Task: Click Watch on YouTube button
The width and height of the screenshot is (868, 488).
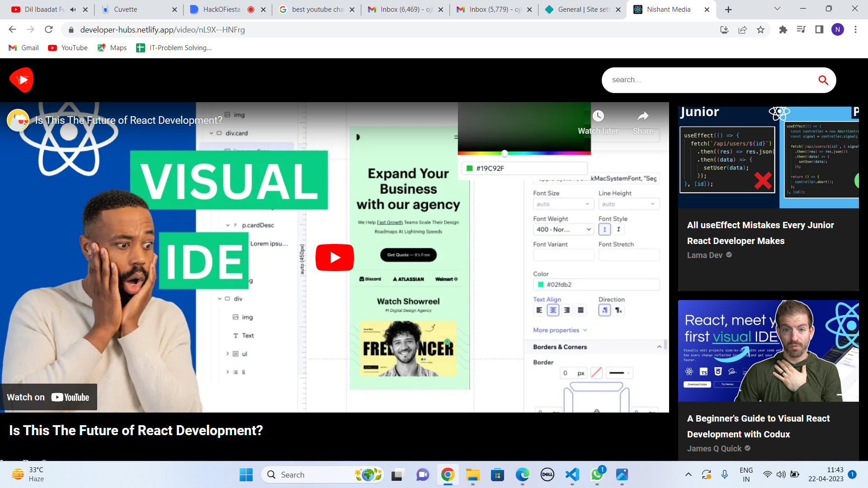Action: tap(48, 397)
